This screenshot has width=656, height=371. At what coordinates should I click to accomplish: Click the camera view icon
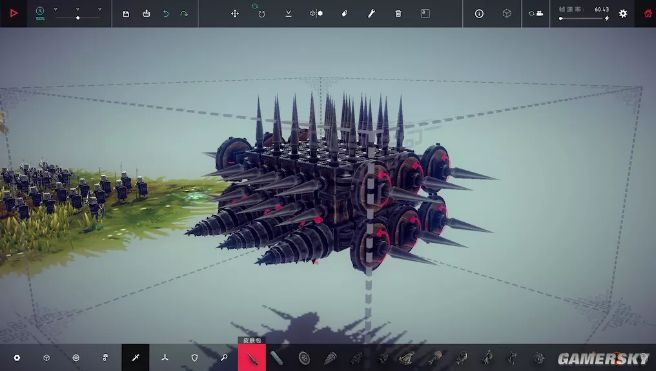click(536, 14)
